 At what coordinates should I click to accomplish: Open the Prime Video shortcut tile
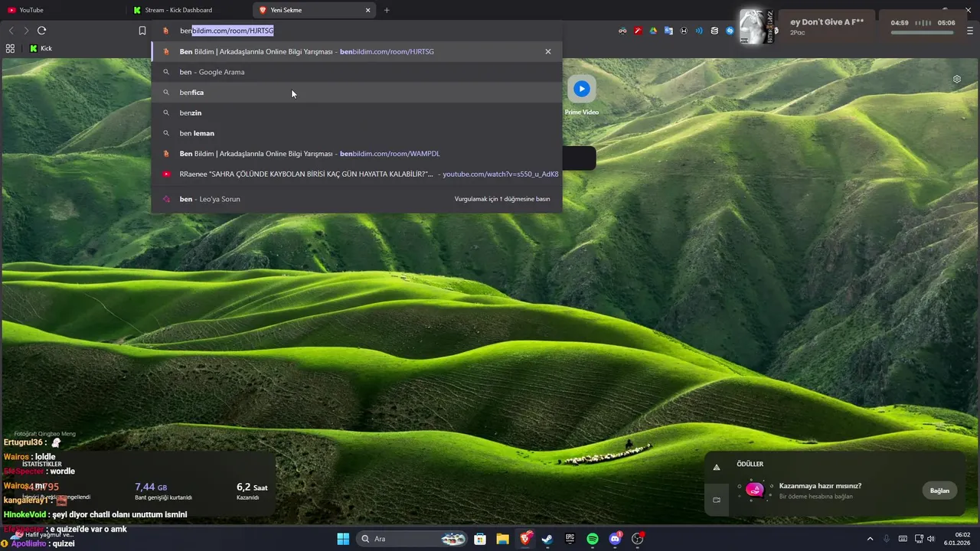(582, 96)
